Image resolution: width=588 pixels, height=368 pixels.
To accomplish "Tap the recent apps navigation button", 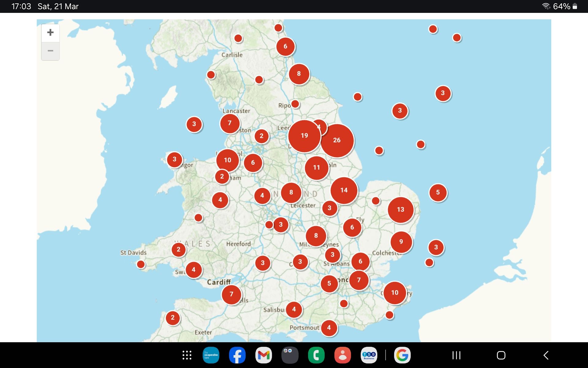I will pyautogui.click(x=456, y=355).
